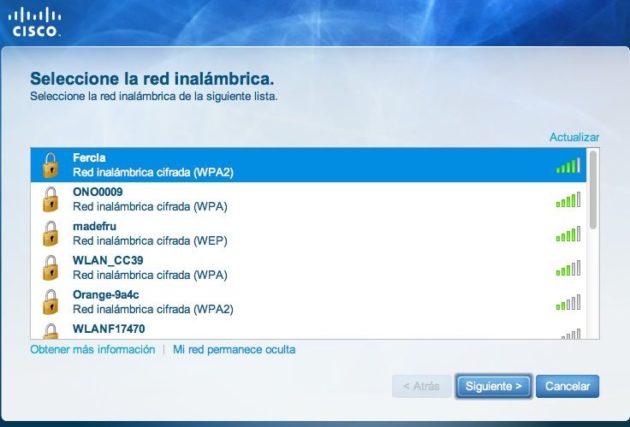630x427 pixels.
Task: Click the Cisco logo
Action: 35,21
